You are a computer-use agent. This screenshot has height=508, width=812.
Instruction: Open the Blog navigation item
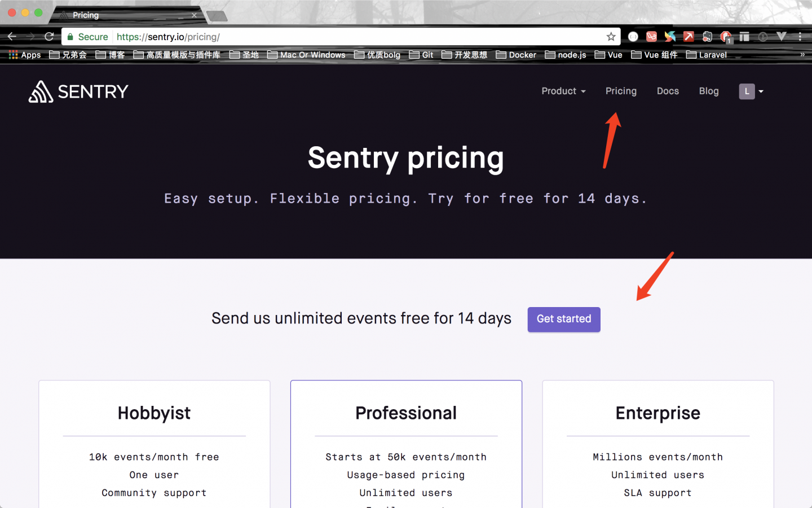pos(709,91)
